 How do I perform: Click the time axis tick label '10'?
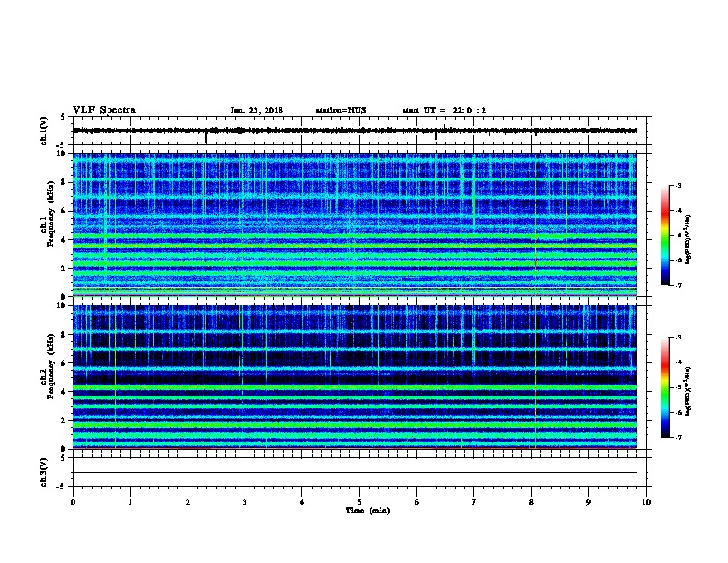646,502
